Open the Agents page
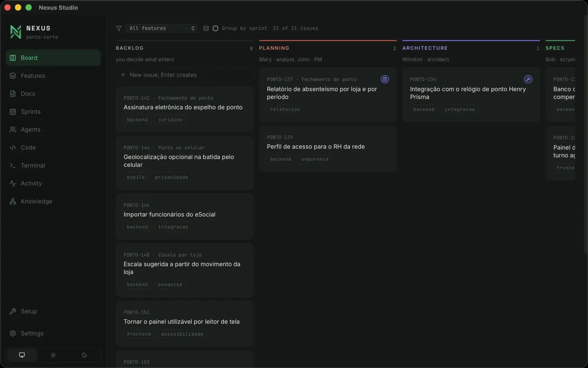Screen dimensions: 588x368 [53, 129]
